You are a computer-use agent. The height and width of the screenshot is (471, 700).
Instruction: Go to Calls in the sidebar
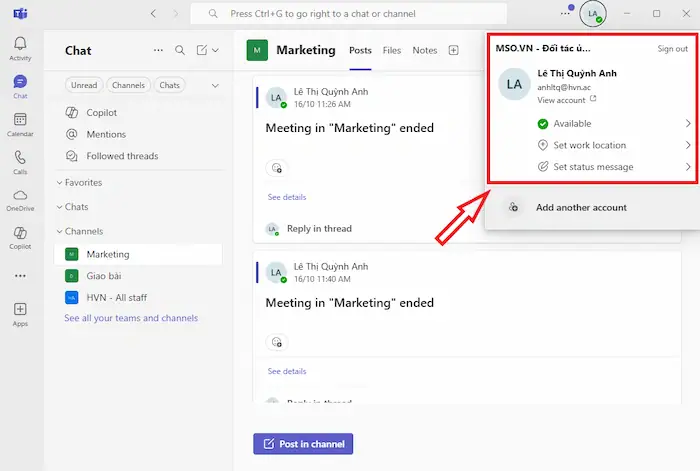click(x=20, y=162)
